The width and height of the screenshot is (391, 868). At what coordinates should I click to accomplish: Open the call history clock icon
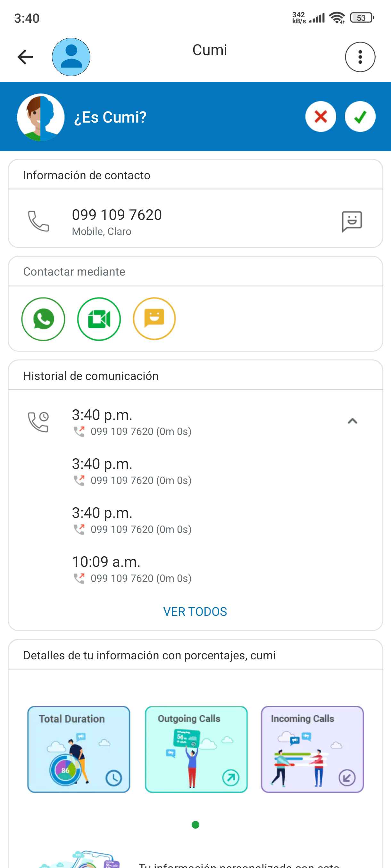point(38,422)
